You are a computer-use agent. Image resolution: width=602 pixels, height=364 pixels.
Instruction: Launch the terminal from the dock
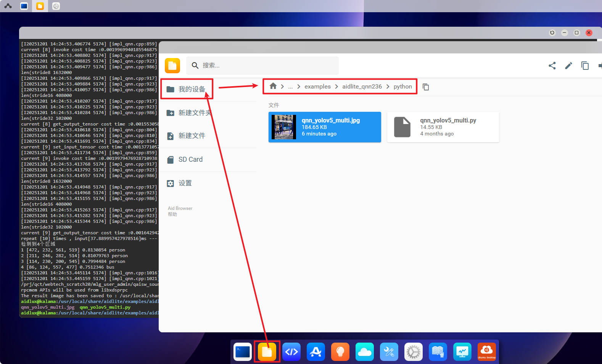coord(243,352)
